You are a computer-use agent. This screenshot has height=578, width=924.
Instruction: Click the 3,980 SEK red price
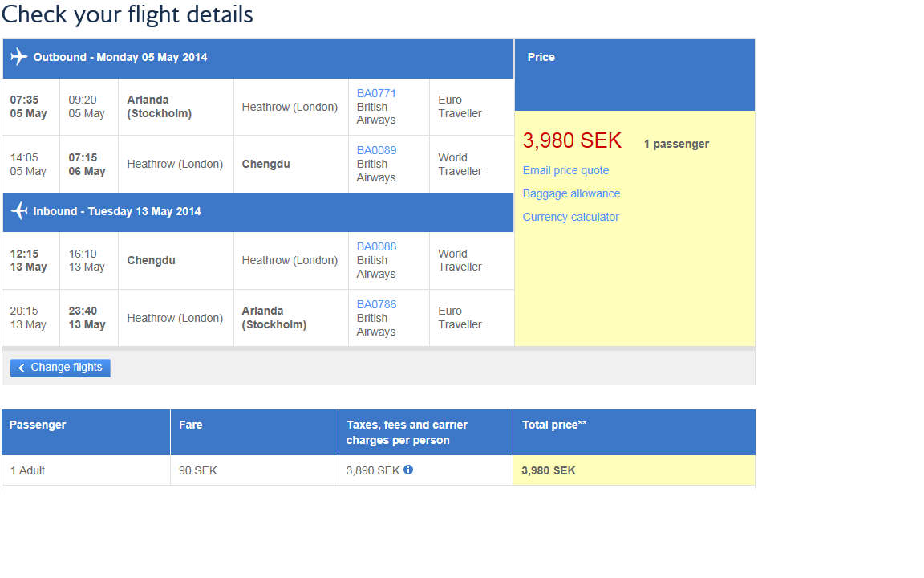(x=572, y=140)
